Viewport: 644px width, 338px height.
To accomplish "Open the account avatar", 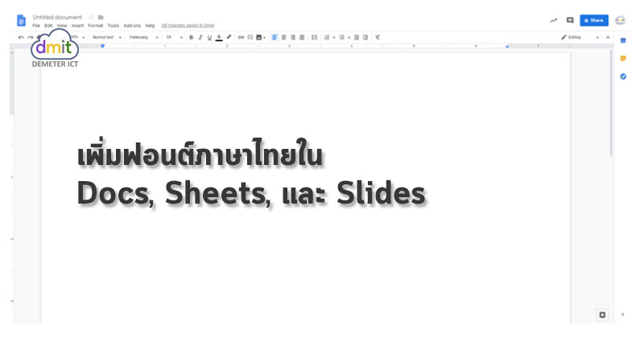I will click(x=620, y=20).
